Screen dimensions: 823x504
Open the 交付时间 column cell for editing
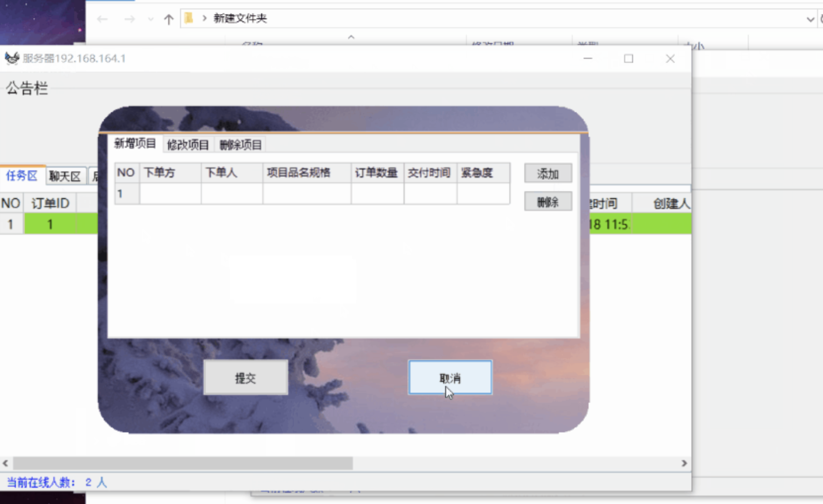(x=429, y=194)
